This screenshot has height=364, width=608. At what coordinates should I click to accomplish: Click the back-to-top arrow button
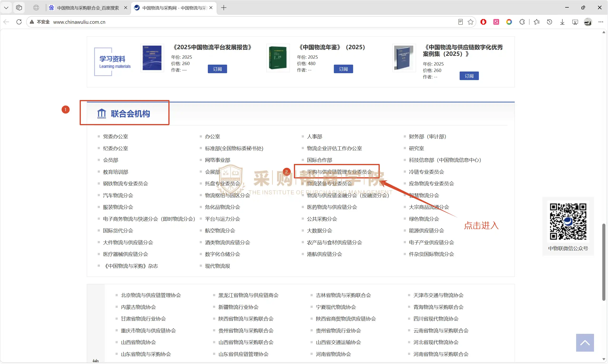[x=585, y=343]
